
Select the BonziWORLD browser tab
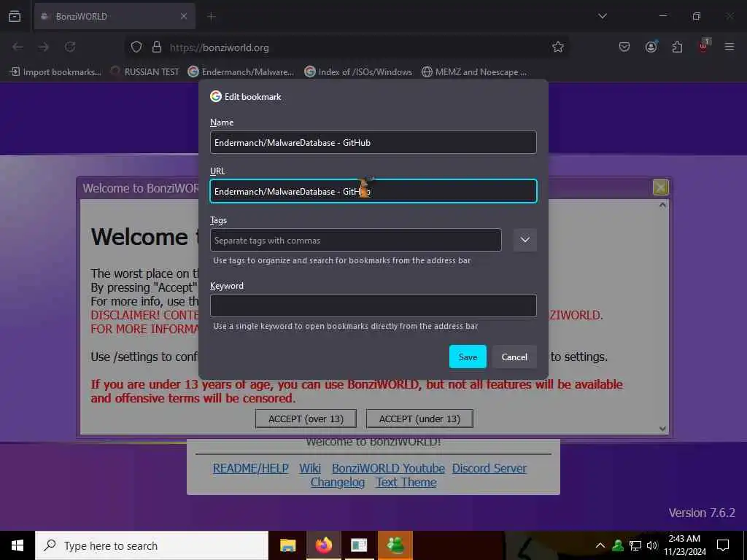(115, 17)
